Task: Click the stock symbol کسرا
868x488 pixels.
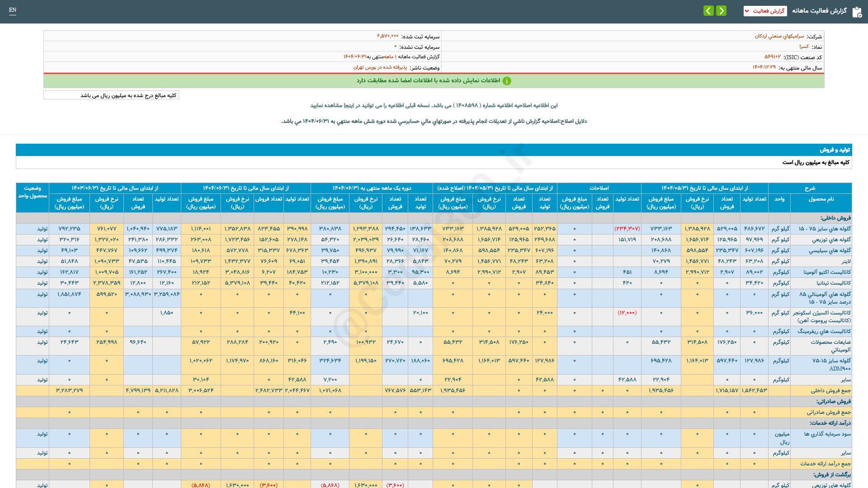Action: (804, 47)
